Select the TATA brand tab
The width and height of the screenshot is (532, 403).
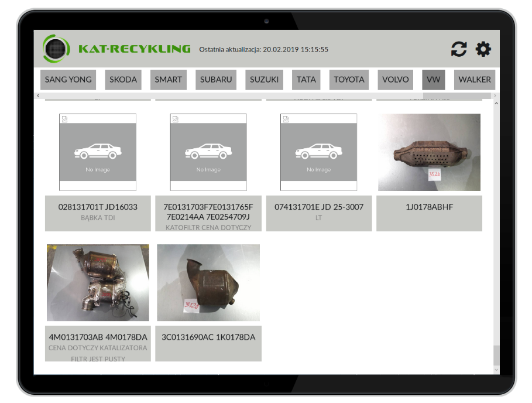coord(306,80)
